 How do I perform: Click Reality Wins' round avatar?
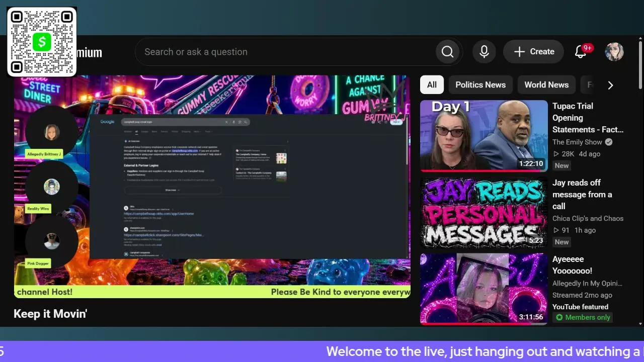coord(51,187)
